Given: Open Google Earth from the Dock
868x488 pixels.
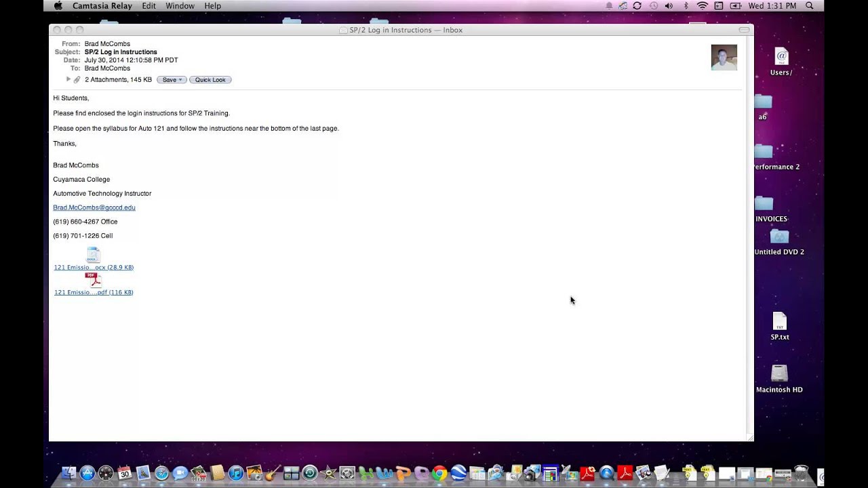Looking at the screenshot, I should tap(457, 473).
